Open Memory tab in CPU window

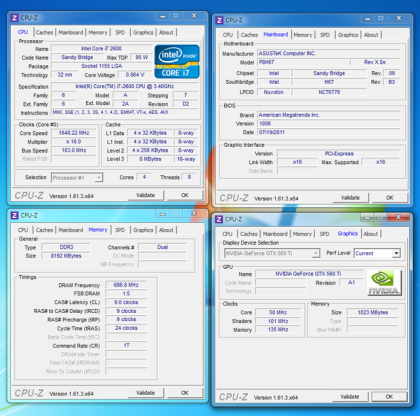click(98, 32)
